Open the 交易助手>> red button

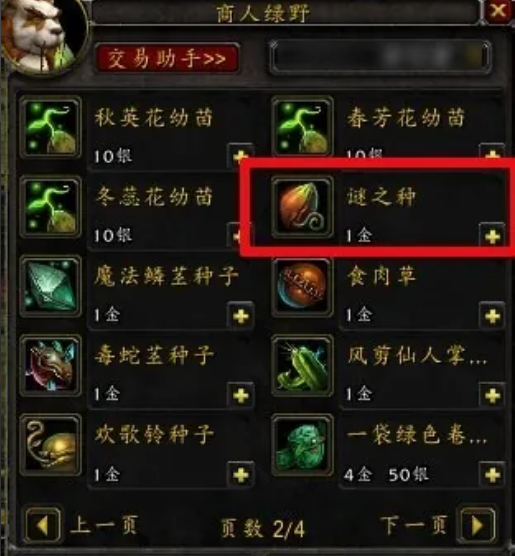click(166, 59)
